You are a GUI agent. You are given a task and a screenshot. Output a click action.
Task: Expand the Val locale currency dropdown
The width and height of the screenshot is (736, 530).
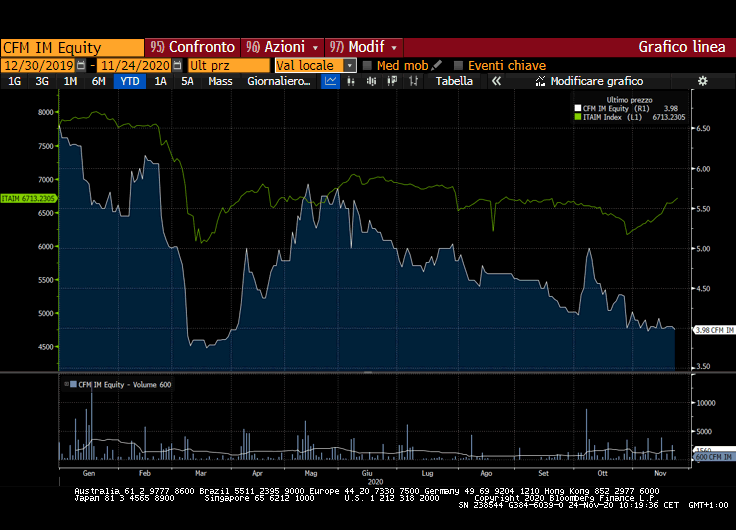(350, 65)
